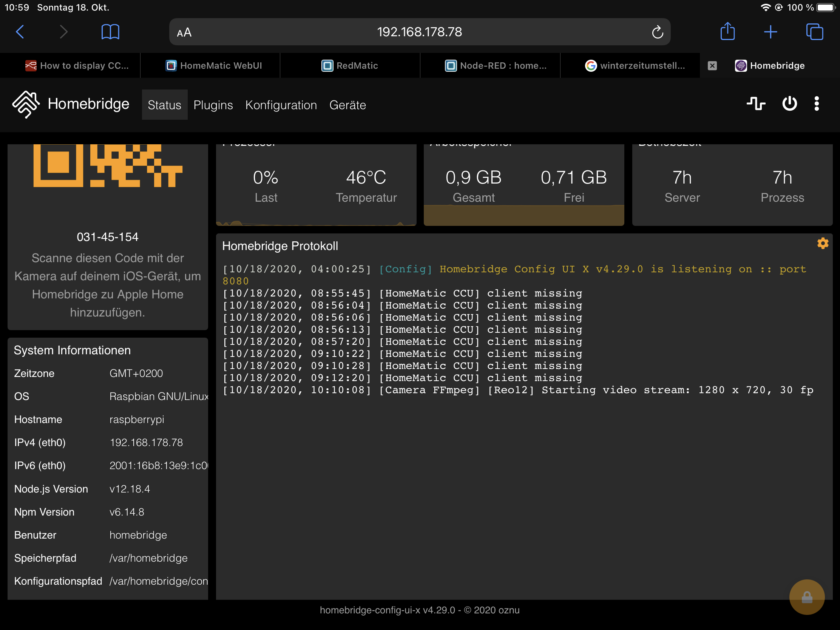The width and height of the screenshot is (840, 630).
Task: Tap the address bar showing 192.168.178.78
Action: point(419,32)
